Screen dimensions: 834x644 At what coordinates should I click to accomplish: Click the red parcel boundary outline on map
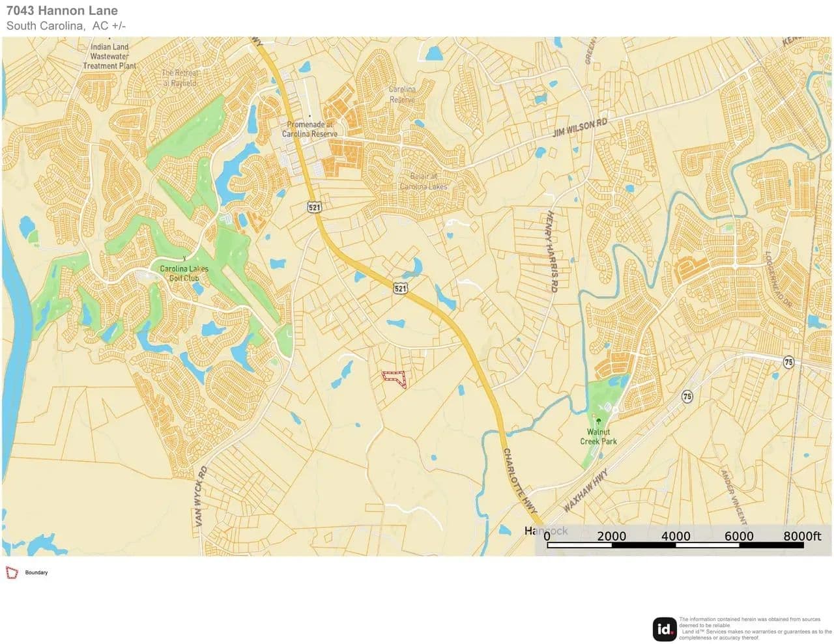point(394,378)
